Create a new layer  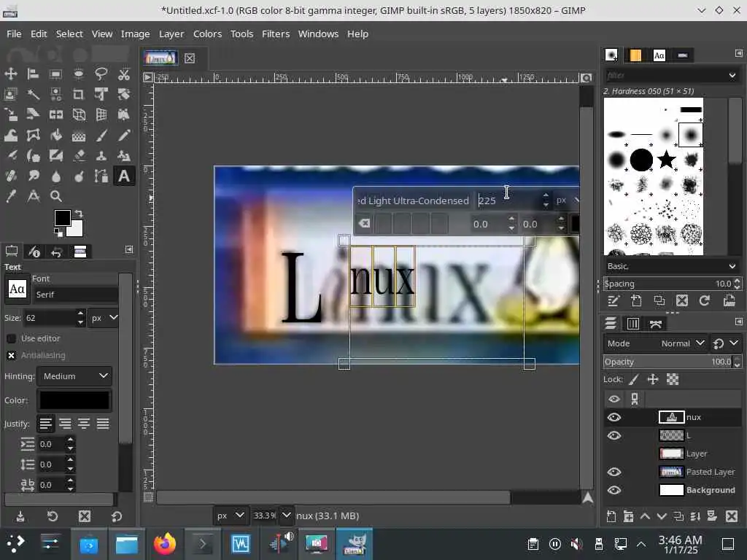point(612,516)
